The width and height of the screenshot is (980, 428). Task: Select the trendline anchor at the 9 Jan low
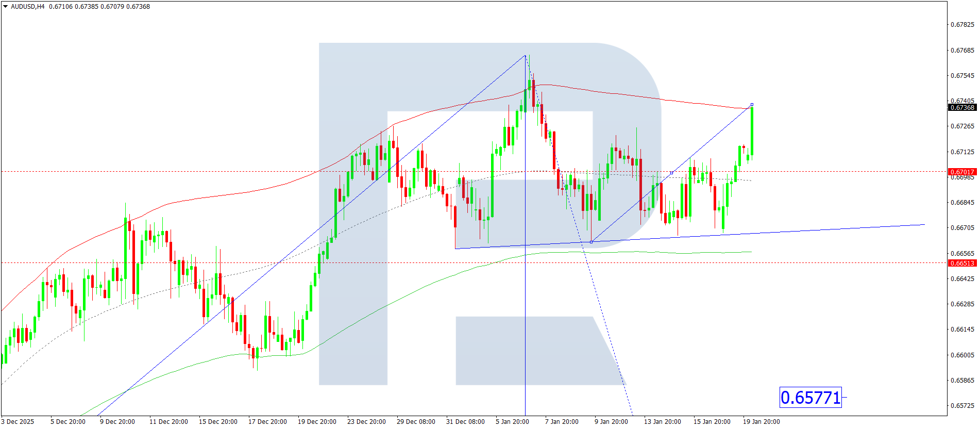coord(591,242)
